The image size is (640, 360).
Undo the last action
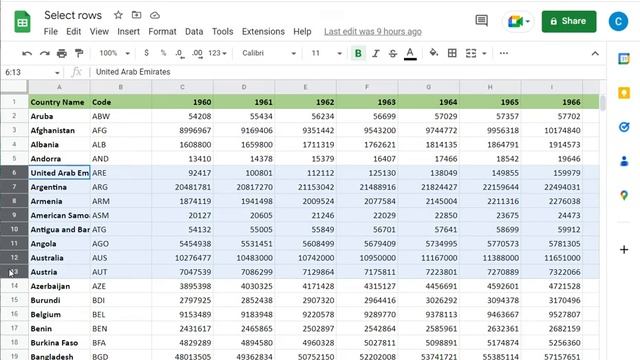tap(27, 53)
